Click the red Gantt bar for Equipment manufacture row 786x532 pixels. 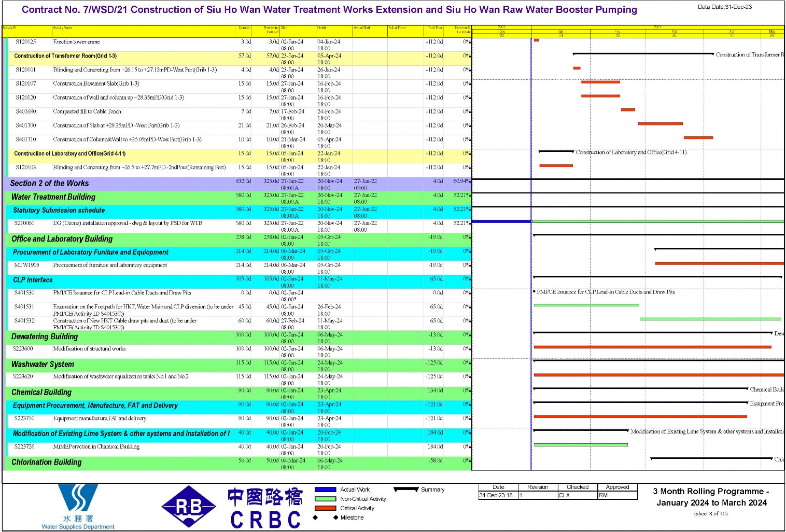[640, 416]
